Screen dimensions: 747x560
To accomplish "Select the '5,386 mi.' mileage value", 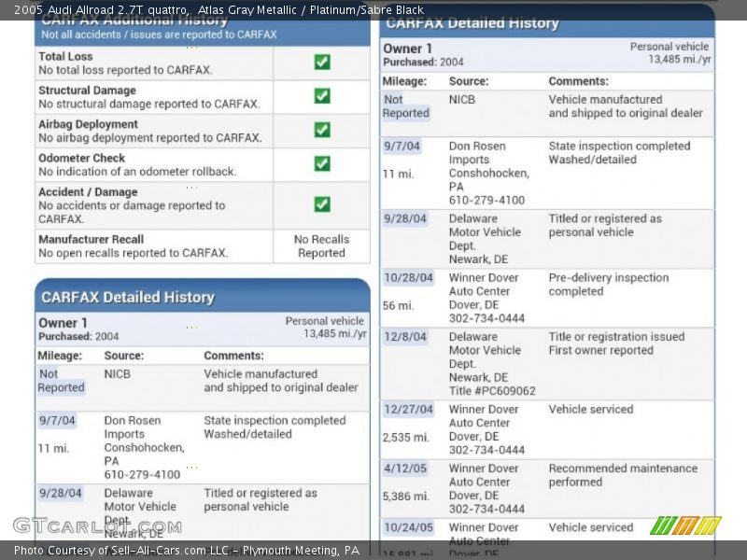I will pos(406,497).
